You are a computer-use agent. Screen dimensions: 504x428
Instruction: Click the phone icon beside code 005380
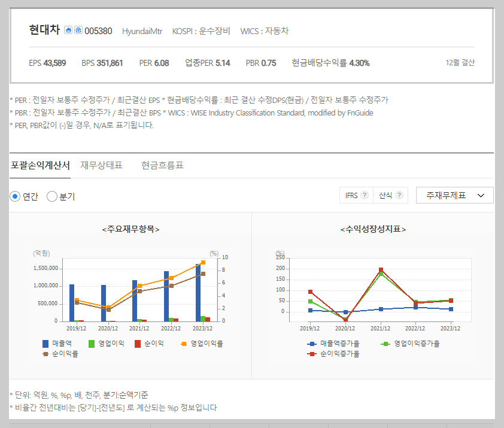78,30
